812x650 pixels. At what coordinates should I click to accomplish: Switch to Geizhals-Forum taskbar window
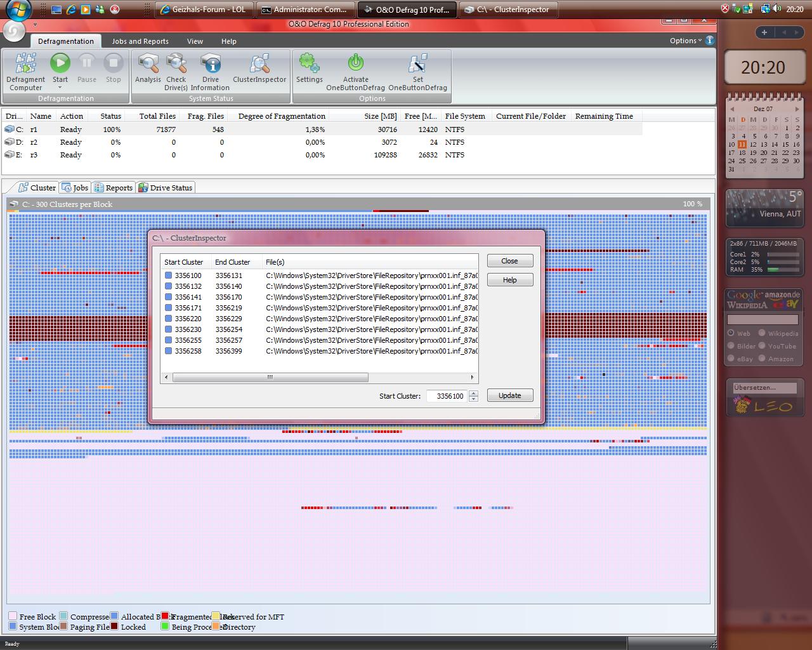coord(204,10)
